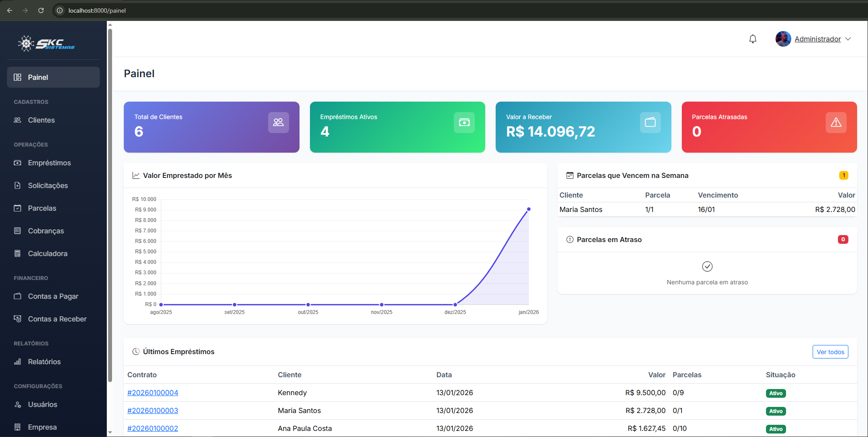Click the sidebar scrollbar down arrow

(x=110, y=432)
